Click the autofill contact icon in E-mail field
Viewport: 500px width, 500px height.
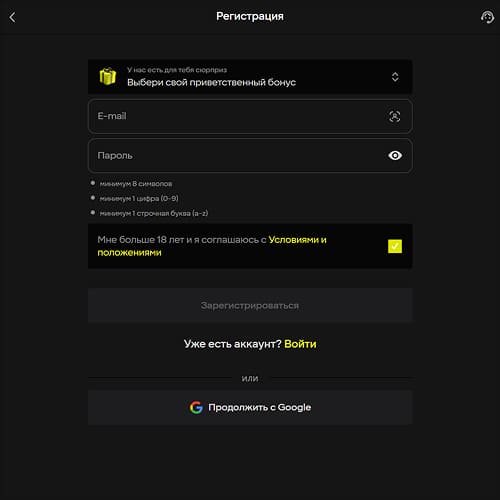[x=395, y=116]
